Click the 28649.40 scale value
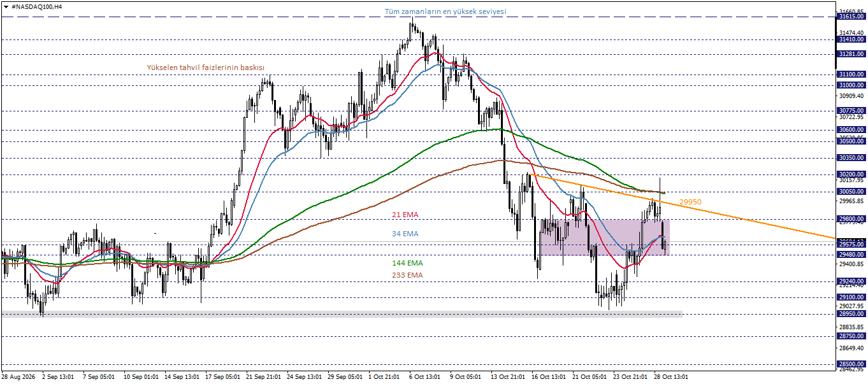The height and width of the screenshot is (384, 868). 852,348
